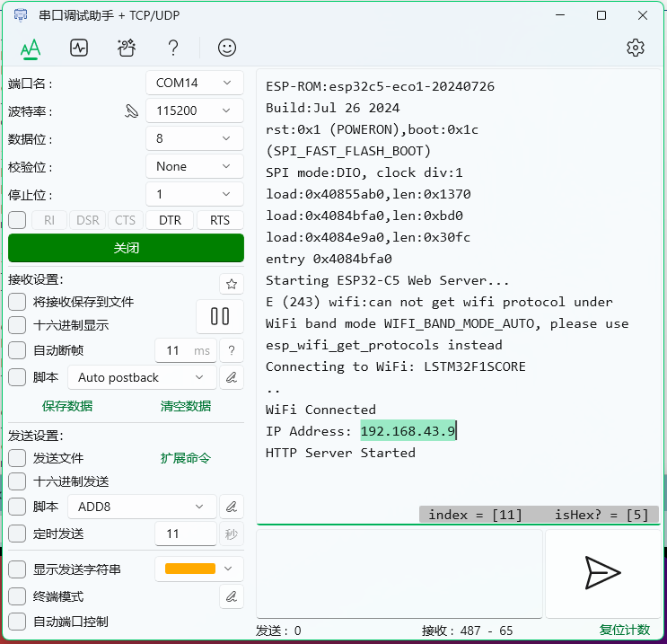Click the green 关闭 port button
The width and height of the screenshot is (667, 644).
(x=126, y=248)
